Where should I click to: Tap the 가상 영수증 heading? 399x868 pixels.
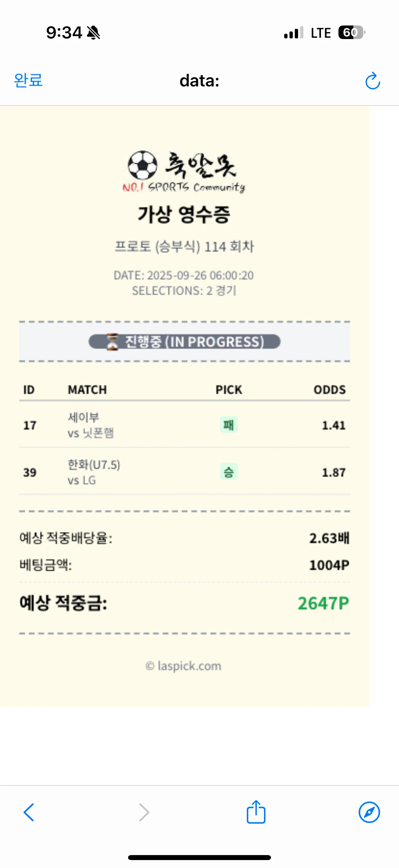tap(184, 214)
